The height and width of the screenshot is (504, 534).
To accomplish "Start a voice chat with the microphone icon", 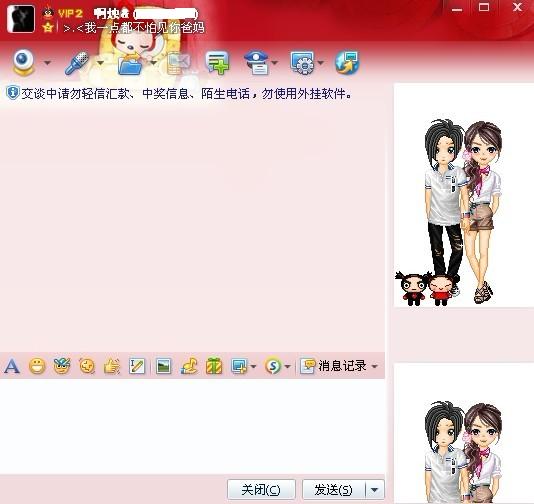I will (x=77, y=63).
